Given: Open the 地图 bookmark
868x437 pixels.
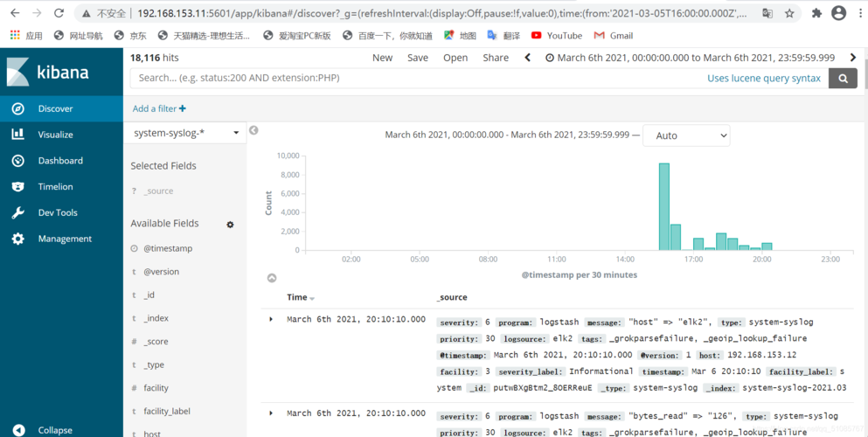Looking at the screenshot, I should (460, 36).
